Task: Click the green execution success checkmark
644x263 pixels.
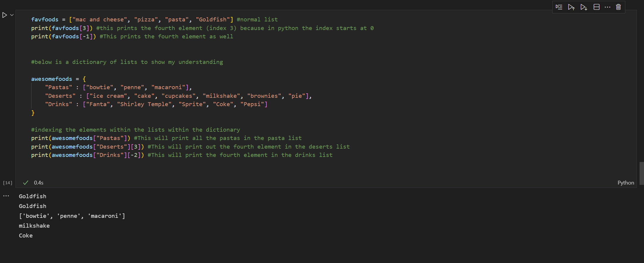Action: coord(26,183)
